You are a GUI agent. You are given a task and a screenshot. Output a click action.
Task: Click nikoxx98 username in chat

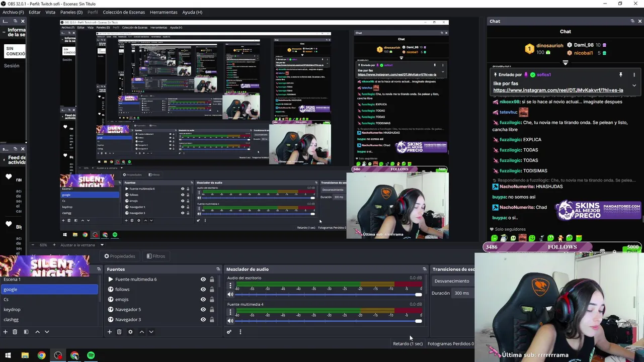510,102
